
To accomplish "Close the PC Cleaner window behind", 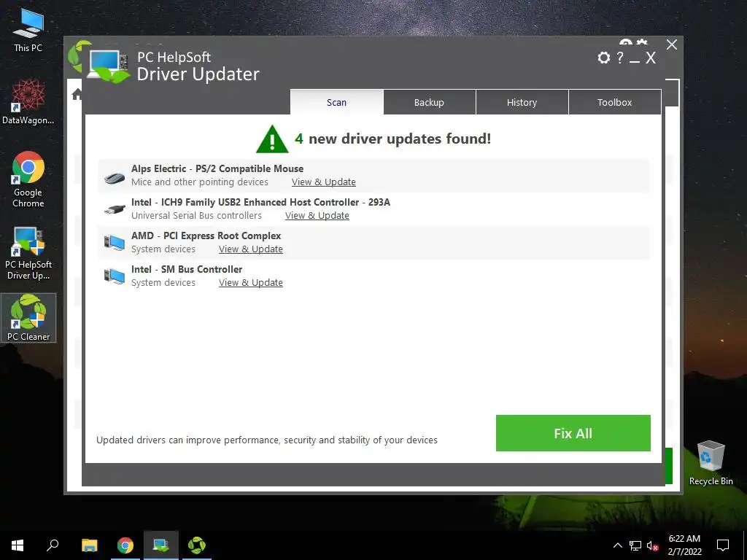I will click(672, 44).
